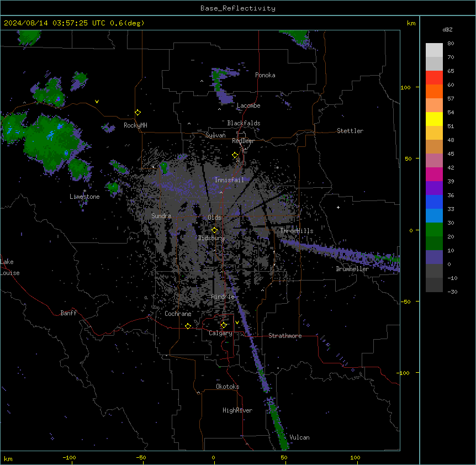Select the Sundre town label
This screenshot has width=476, height=465.
click(161, 216)
